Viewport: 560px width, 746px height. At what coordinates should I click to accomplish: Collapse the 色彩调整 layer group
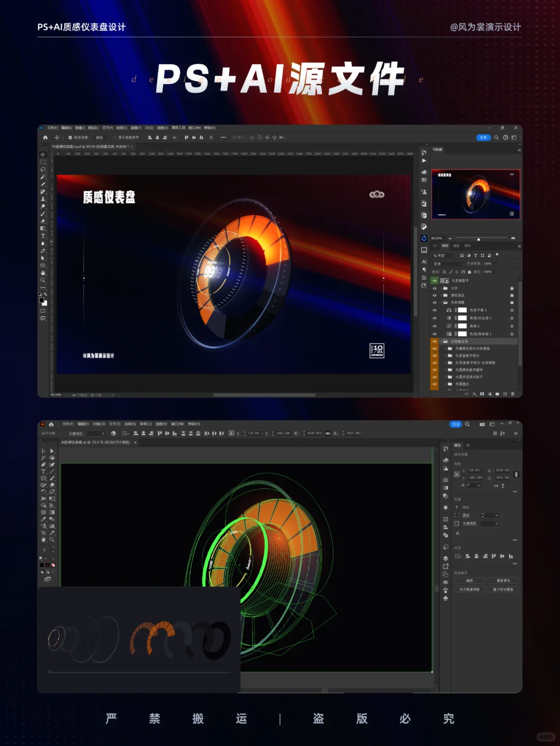click(x=441, y=302)
